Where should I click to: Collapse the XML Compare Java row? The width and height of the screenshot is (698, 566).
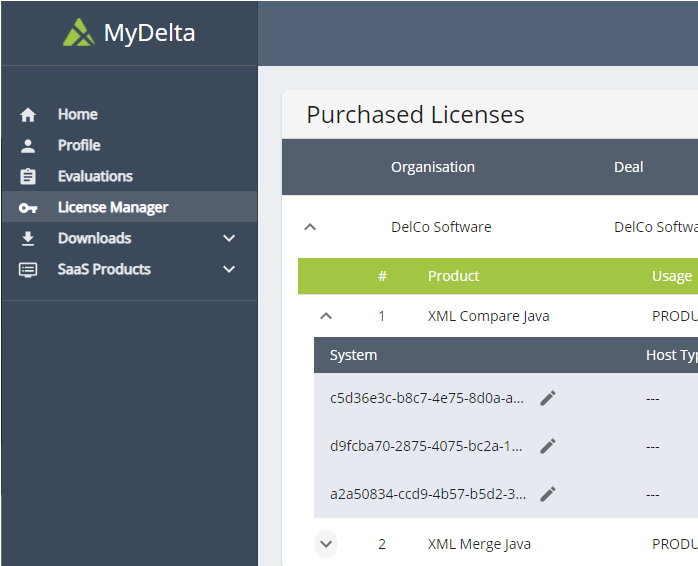(325, 316)
